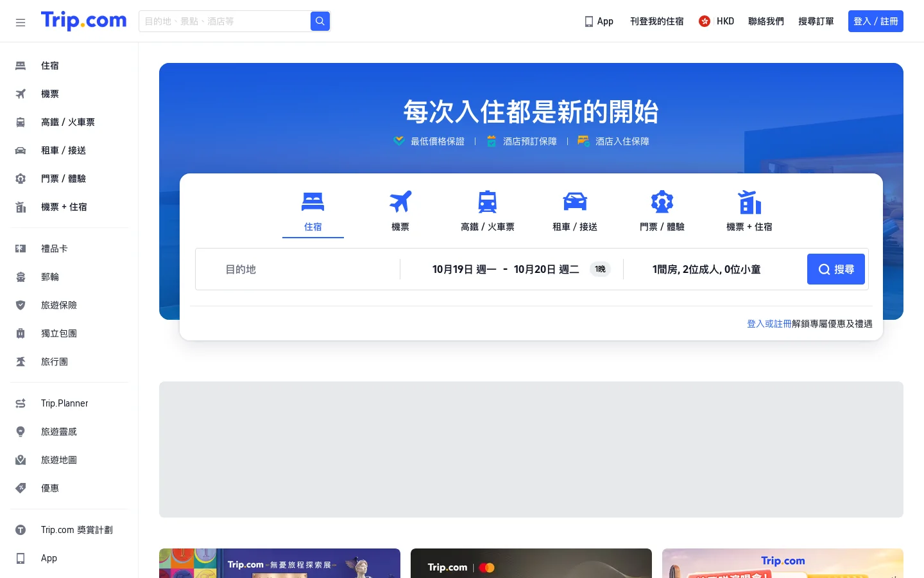Switch to the 機票 tab in search card
The height and width of the screenshot is (578, 924).
pos(400,212)
